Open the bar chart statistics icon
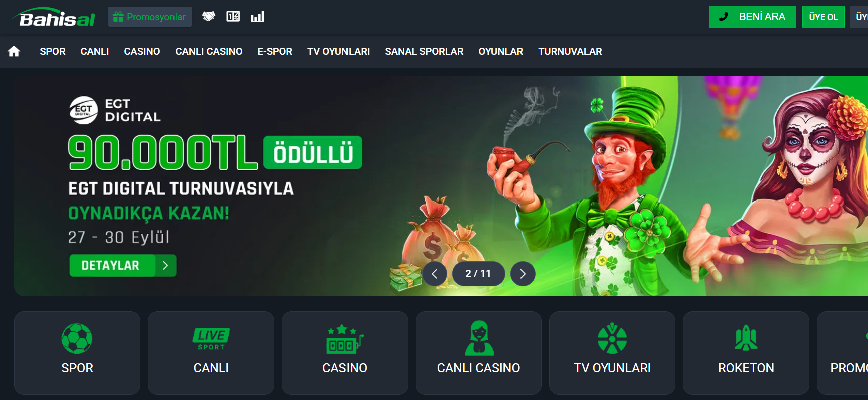The height and width of the screenshot is (400, 868). [258, 17]
